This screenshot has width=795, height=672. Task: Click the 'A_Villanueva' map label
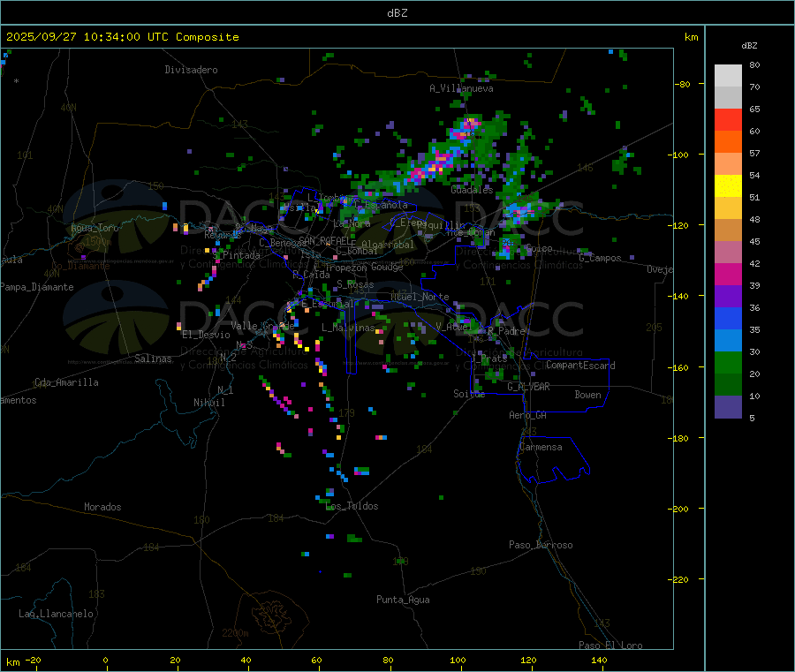pos(461,88)
